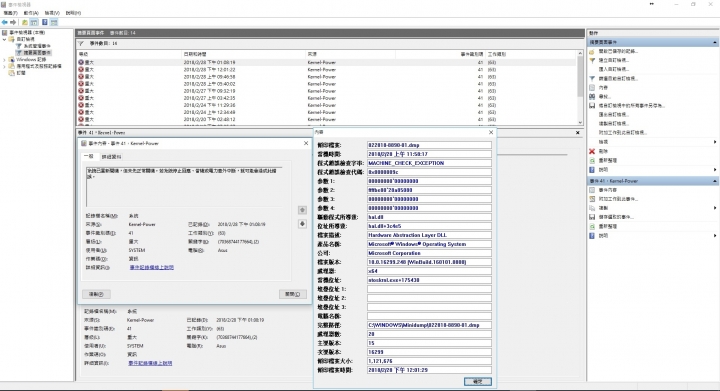Click the Forward arrow in the toolbar
Viewport: 720px width, 391px height.
(13, 22)
